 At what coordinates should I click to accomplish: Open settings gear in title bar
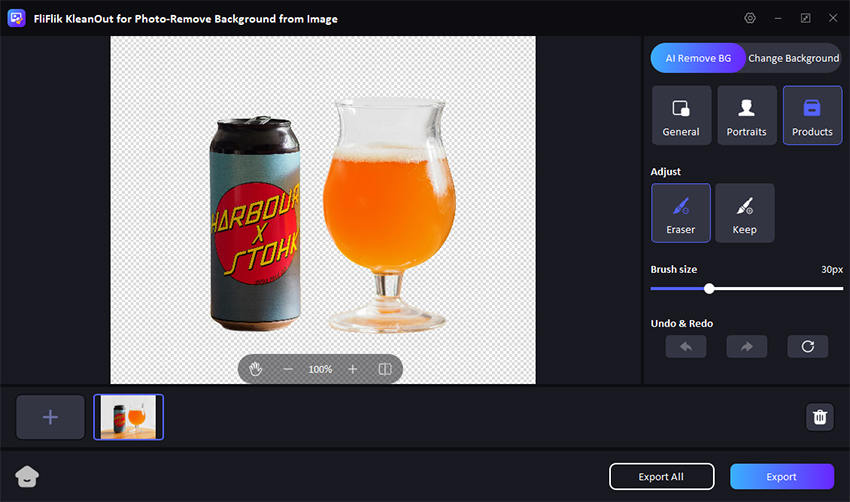pyautogui.click(x=750, y=18)
